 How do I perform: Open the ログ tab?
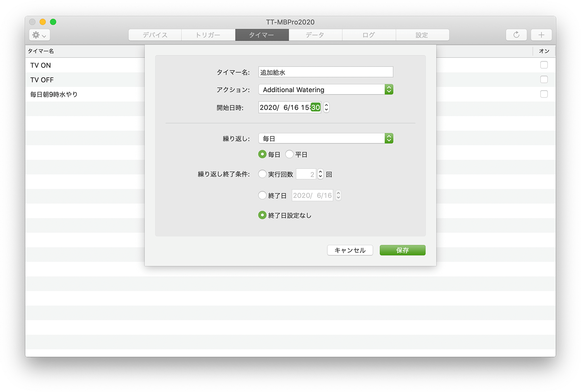click(x=369, y=35)
